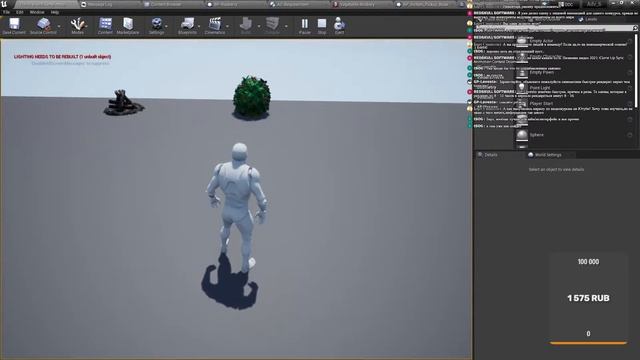Click the 'Select an object to view details' text
The width and height of the screenshot is (640, 360).
tap(556, 169)
